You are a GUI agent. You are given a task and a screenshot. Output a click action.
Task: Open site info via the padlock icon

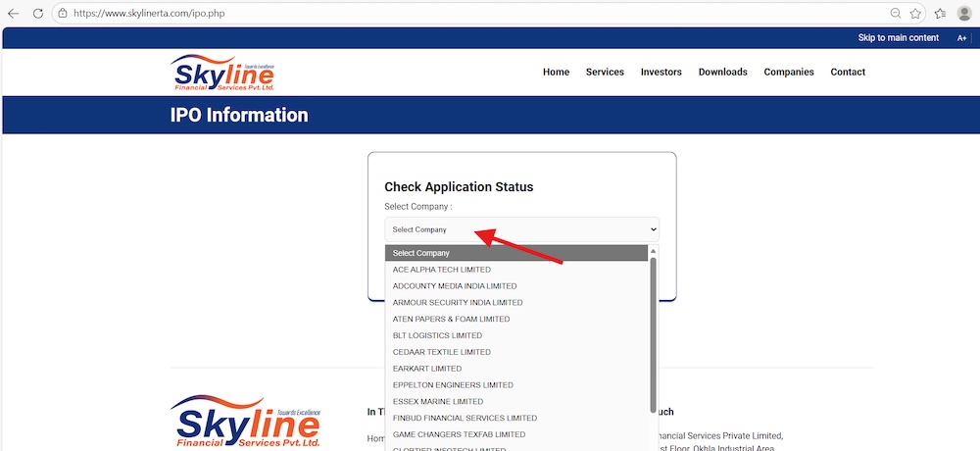pos(62,13)
